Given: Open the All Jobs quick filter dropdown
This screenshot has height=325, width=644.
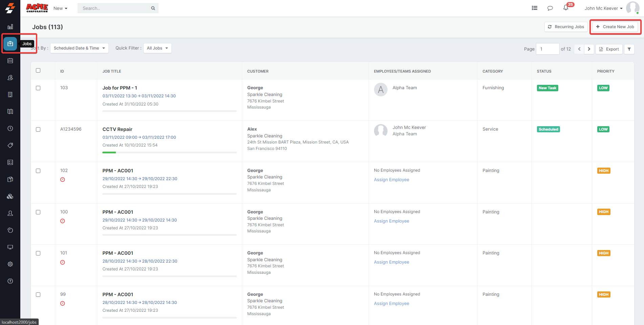Looking at the screenshot, I should (157, 48).
